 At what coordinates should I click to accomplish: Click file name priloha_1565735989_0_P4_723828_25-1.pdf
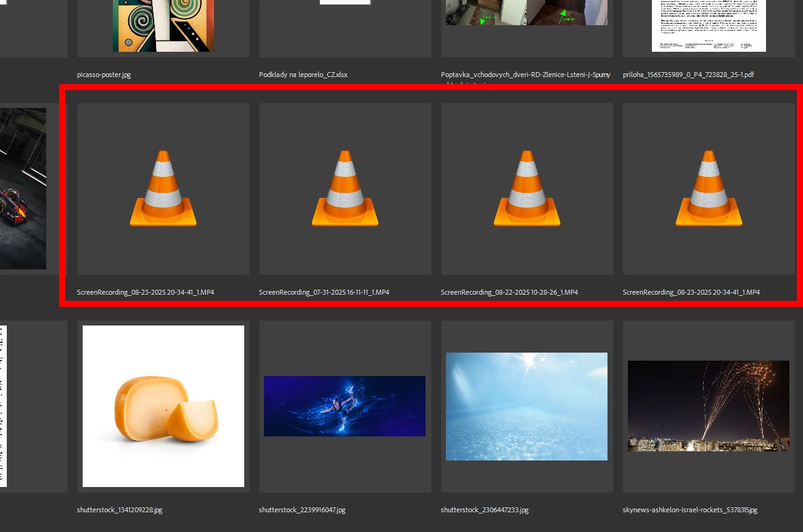click(688, 75)
